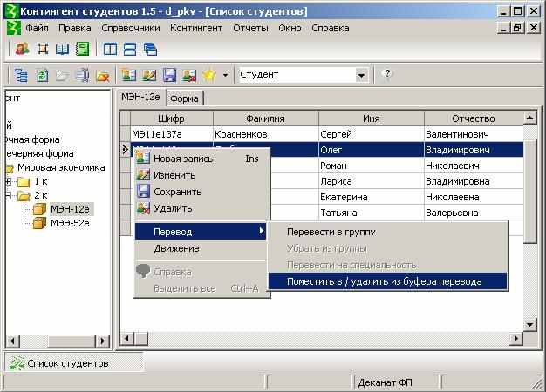Expand the 1 к tree folder
546x392 pixels.
[10, 182]
